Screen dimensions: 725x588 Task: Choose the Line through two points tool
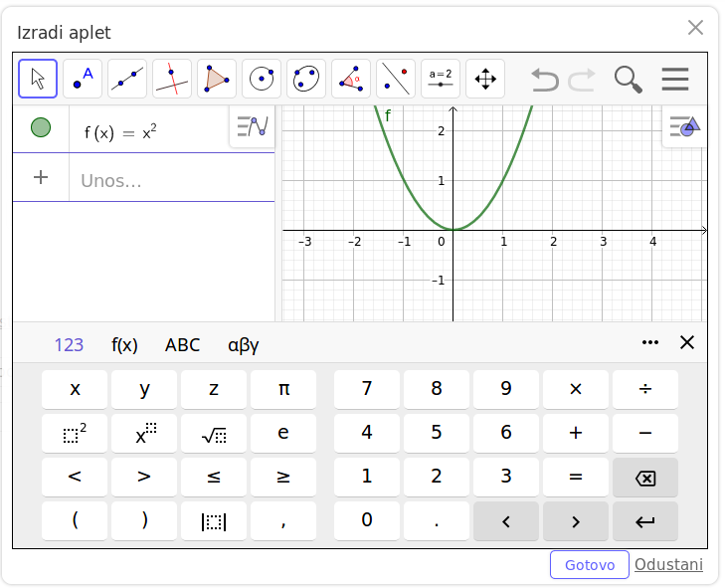pyautogui.click(x=127, y=79)
